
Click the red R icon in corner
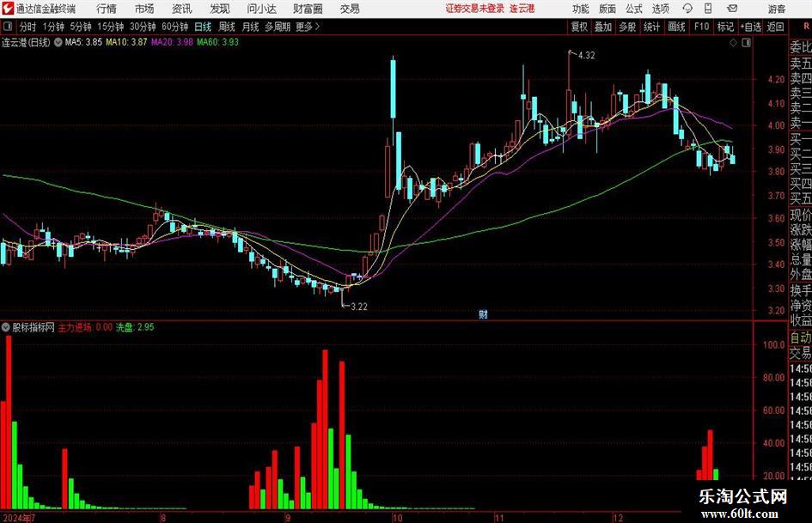(x=806, y=26)
